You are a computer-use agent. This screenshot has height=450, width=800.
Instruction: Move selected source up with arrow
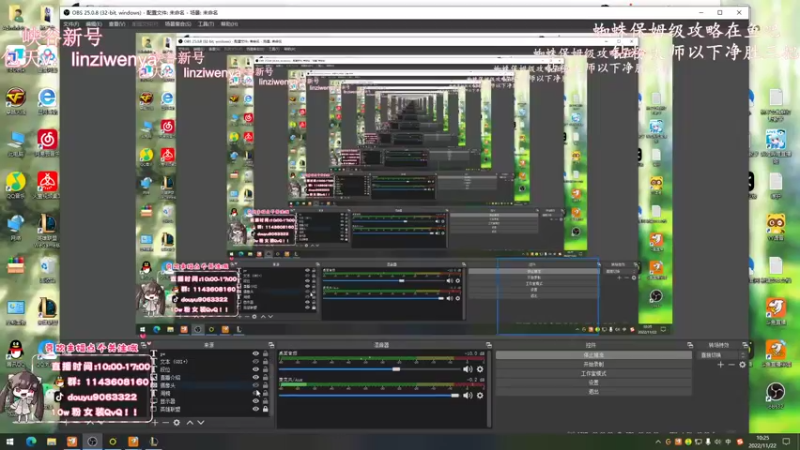pyautogui.click(x=190, y=422)
